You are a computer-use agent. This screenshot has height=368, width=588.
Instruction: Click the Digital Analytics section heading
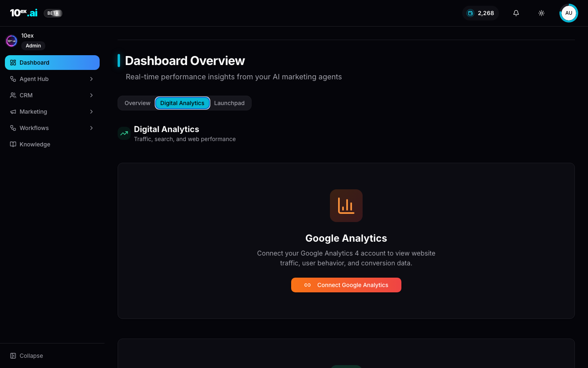coord(167,129)
